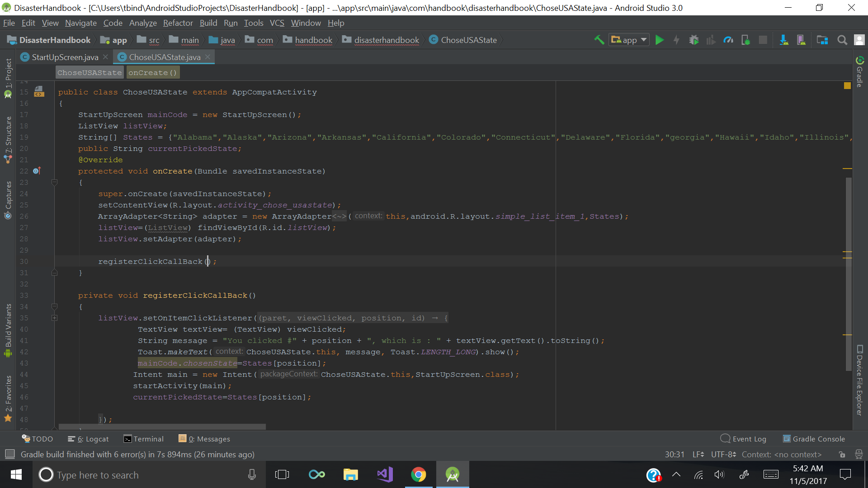Toggle the Gradle side panel
The width and height of the screenshot is (868, 488).
coord(859,72)
